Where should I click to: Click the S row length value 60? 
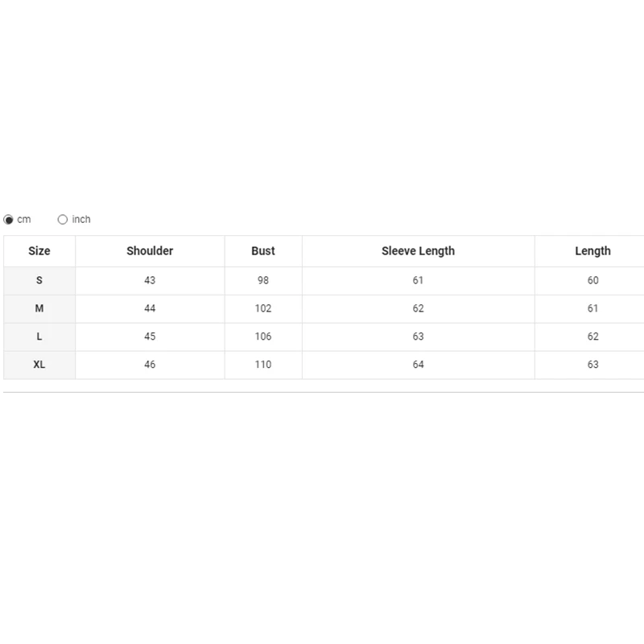(592, 280)
